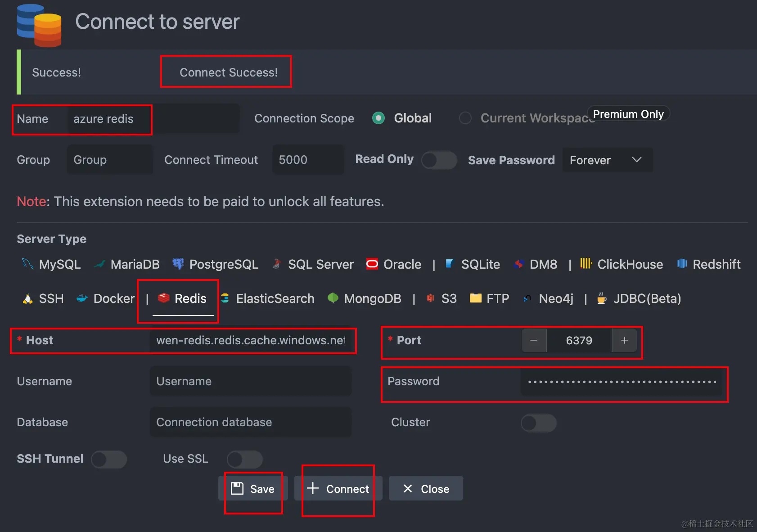The width and height of the screenshot is (757, 532).
Task: Pick the DM8 server icon
Action: click(x=519, y=264)
